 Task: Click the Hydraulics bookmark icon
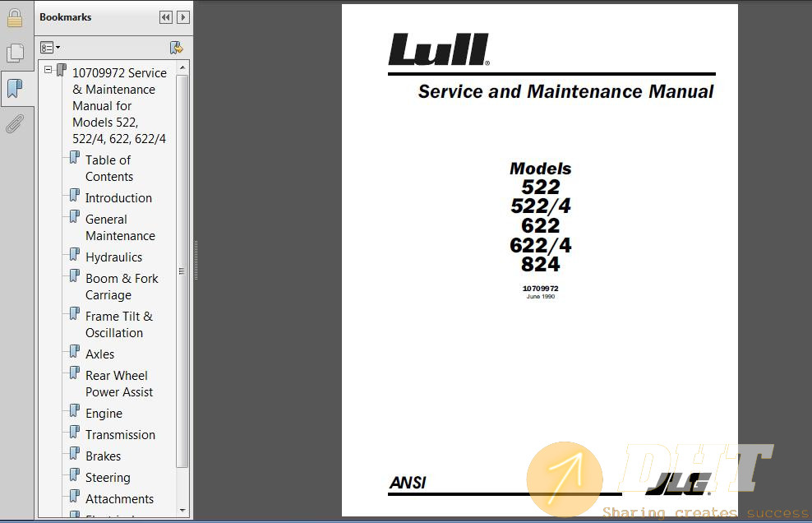pyautogui.click(x=75, y=254)
